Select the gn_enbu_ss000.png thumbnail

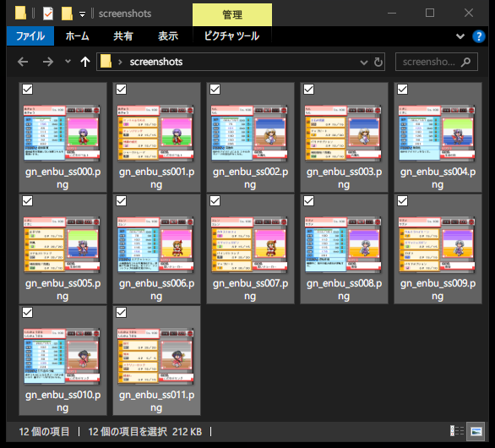[x=62, y=133]
